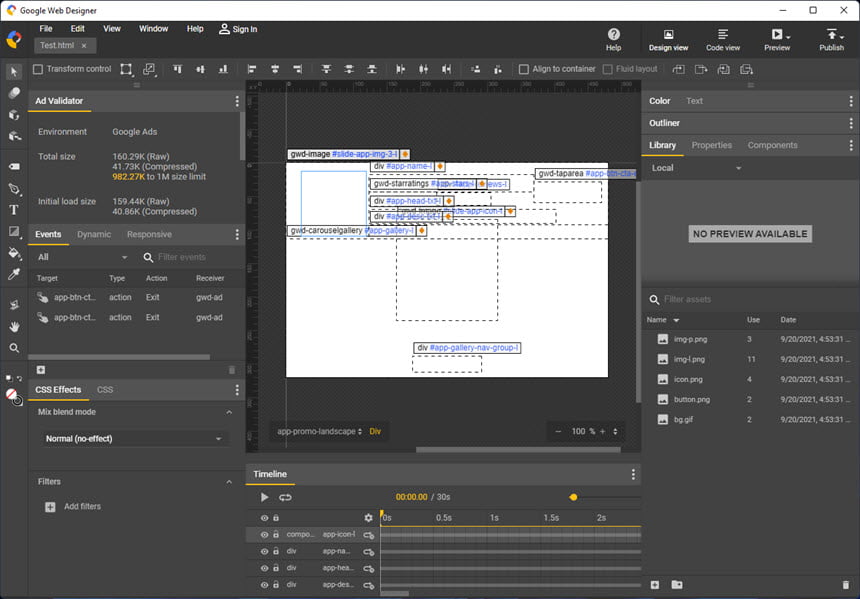Toggle visibility of app-na.. layer
The width and height of the screenshot is (860, 599).
point(264,551)
